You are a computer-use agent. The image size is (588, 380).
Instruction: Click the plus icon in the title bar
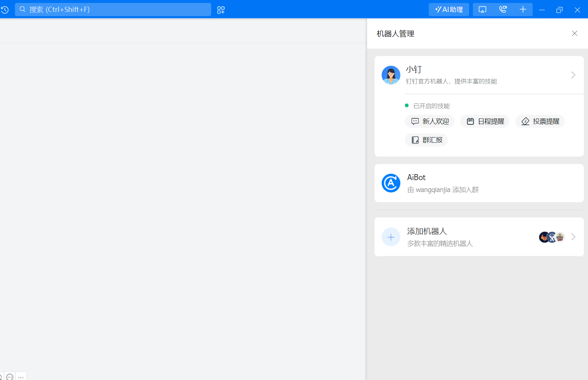coord(523,9)
